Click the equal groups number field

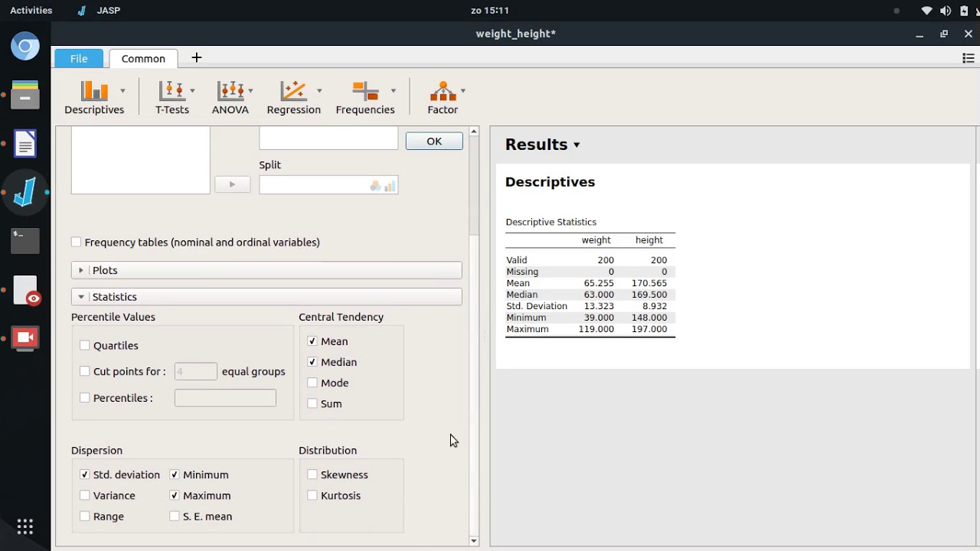tap(196, 371)
